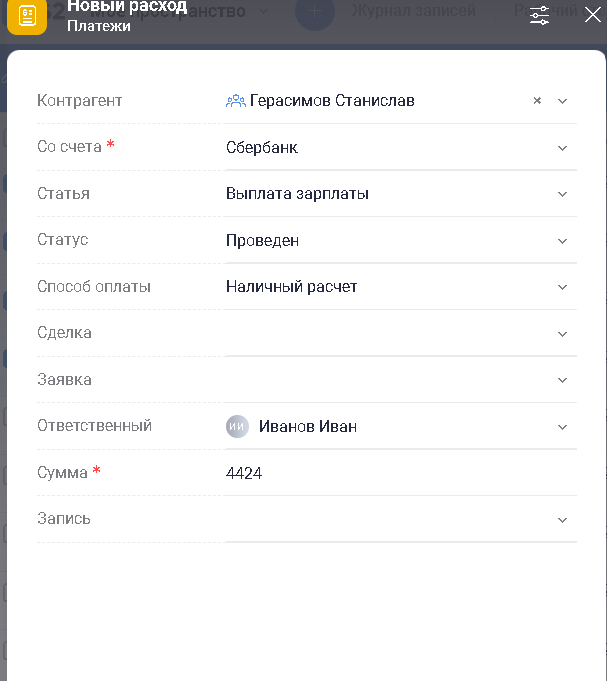This screenshot has width=607, height=681.
Task: Click the Платежи subtitle in header
Action: (x=99, y=26)
